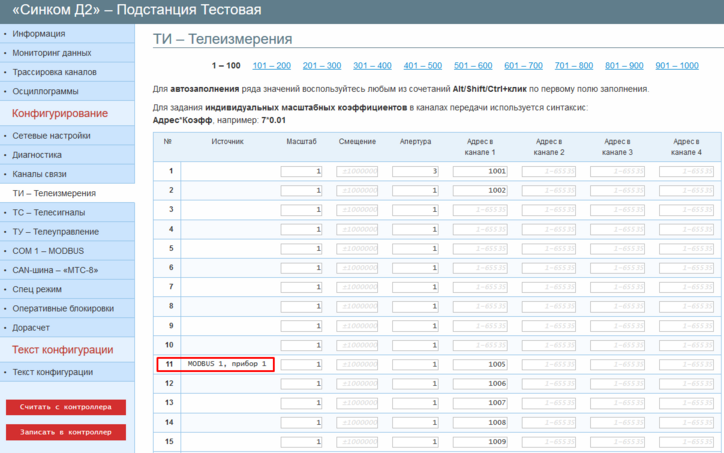Click Масштаб field in row 1

coord(301,171)
